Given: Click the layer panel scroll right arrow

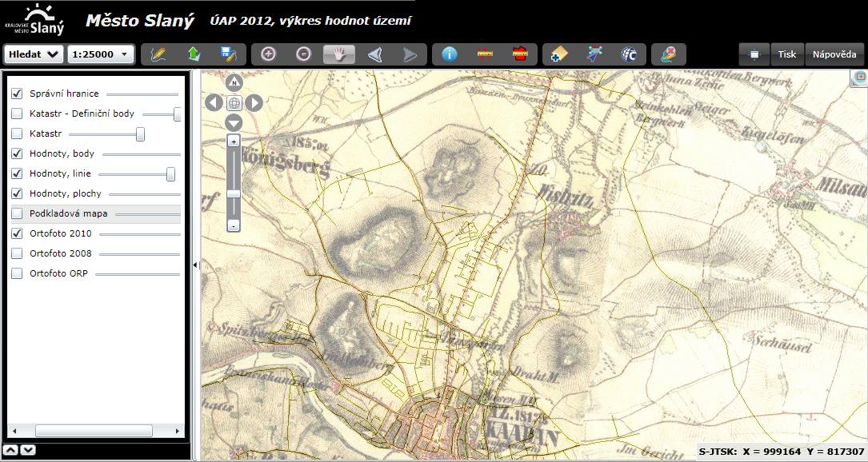Looking at the screenshot, I should point(177,431).
